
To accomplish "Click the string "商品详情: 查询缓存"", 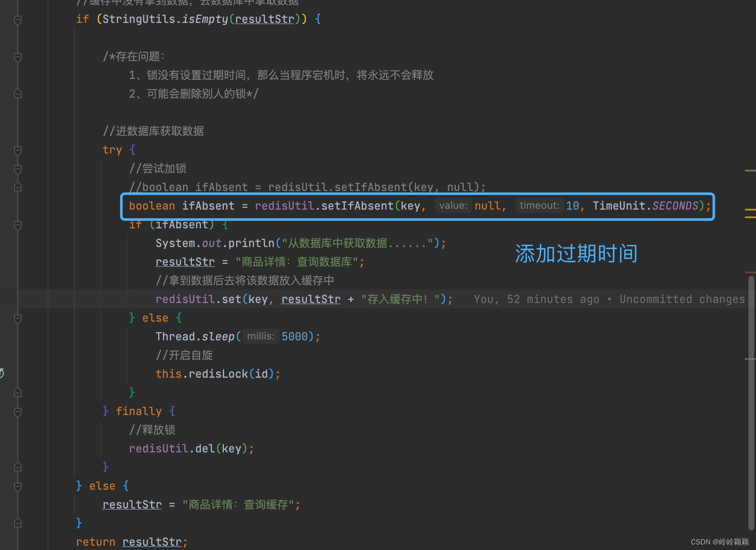I will pyautogui.click(x=238, y=505).
